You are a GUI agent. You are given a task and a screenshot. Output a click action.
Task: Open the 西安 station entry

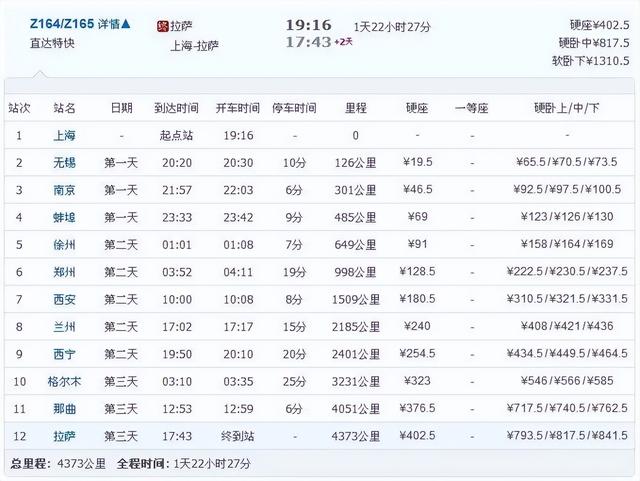coord(64,299)
